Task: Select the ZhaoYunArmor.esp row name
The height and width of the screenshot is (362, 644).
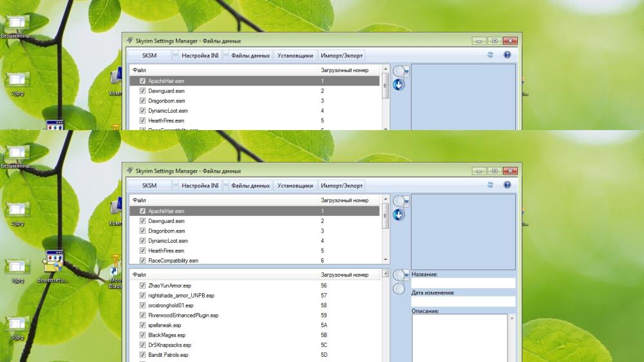Action: (x=169, y=285)
